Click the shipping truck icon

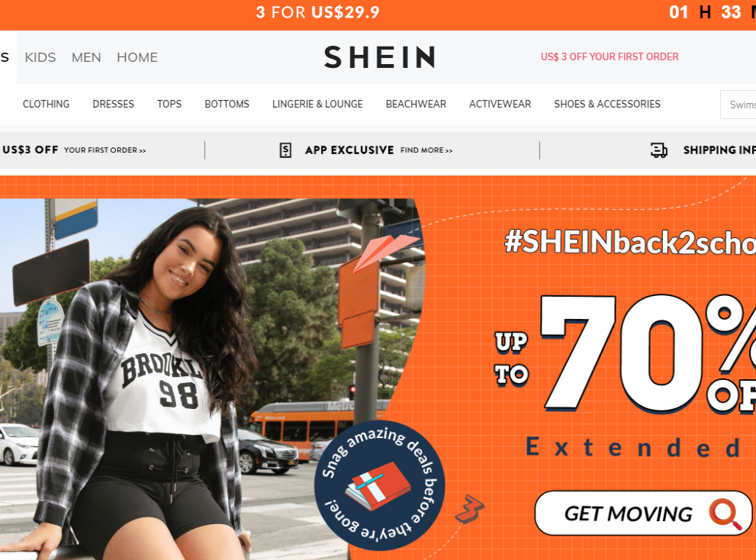(x=658, y=150)
